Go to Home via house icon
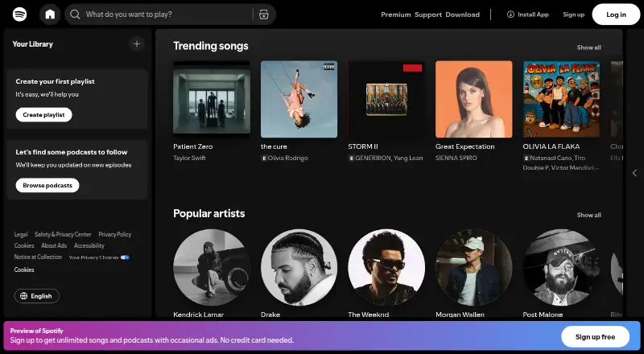The height and width of the screenshot is (354, 644). click(50, 14)
